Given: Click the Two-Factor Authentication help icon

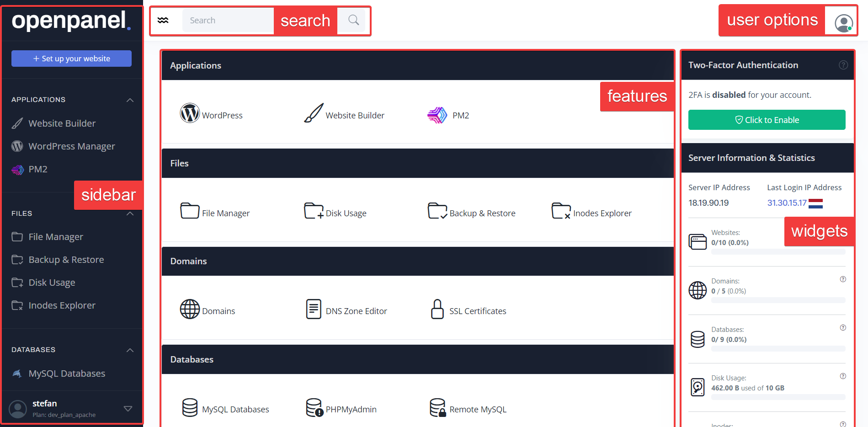Looking at the screenshot, I should coord(843,65).
